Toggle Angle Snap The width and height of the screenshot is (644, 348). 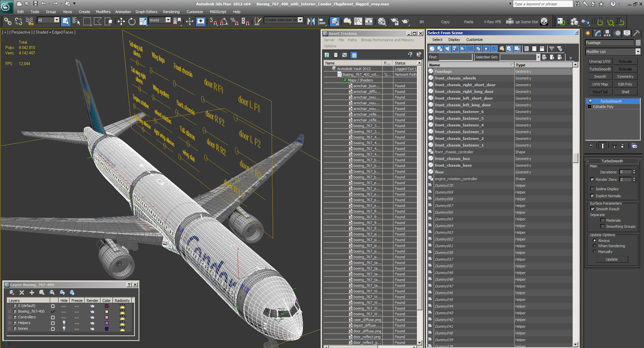coord(224,21)
